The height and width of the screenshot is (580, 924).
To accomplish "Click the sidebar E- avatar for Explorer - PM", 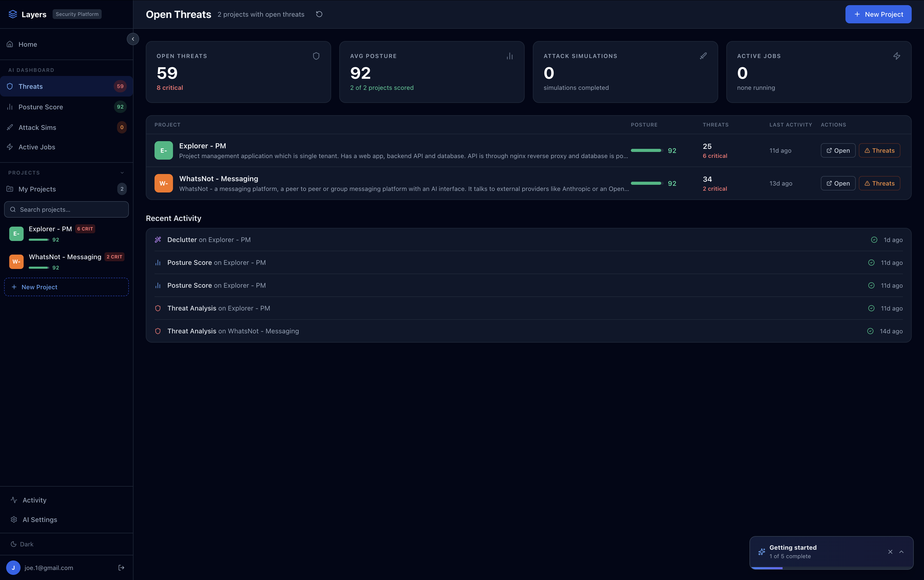I will (x=16, y=234).
